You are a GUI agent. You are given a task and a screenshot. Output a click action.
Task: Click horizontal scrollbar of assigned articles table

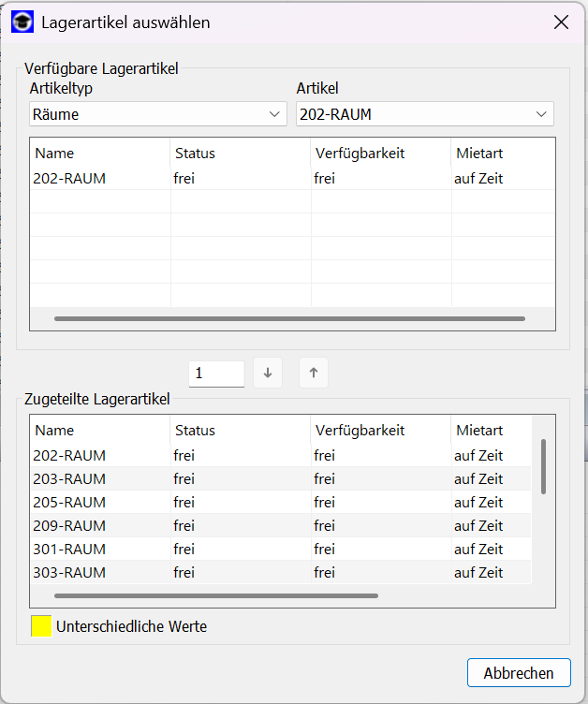(x=216, y=595)
